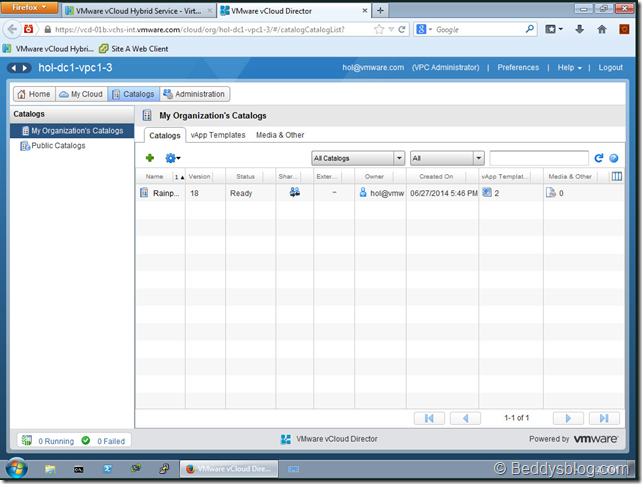
Task: Click the browser back arrow button
Action: coord(12,29)
